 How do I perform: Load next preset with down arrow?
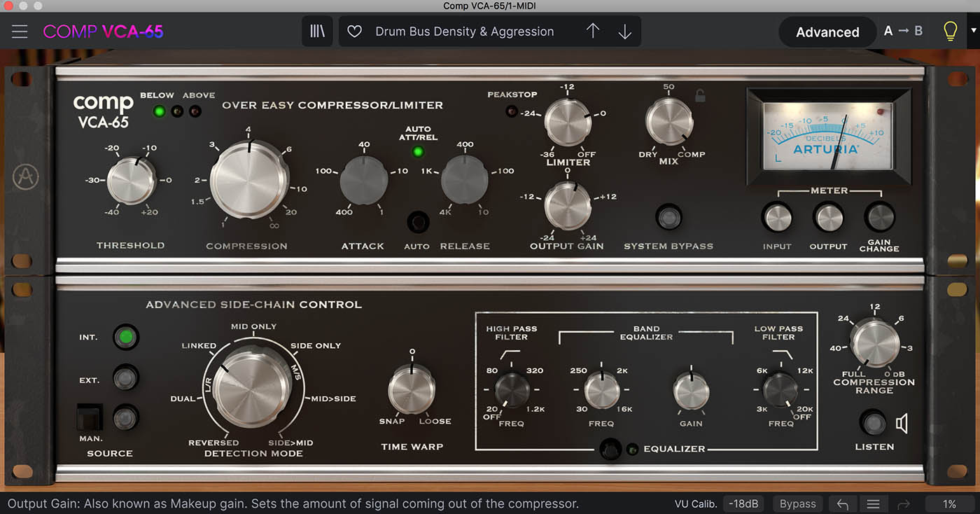coord(624,32)
